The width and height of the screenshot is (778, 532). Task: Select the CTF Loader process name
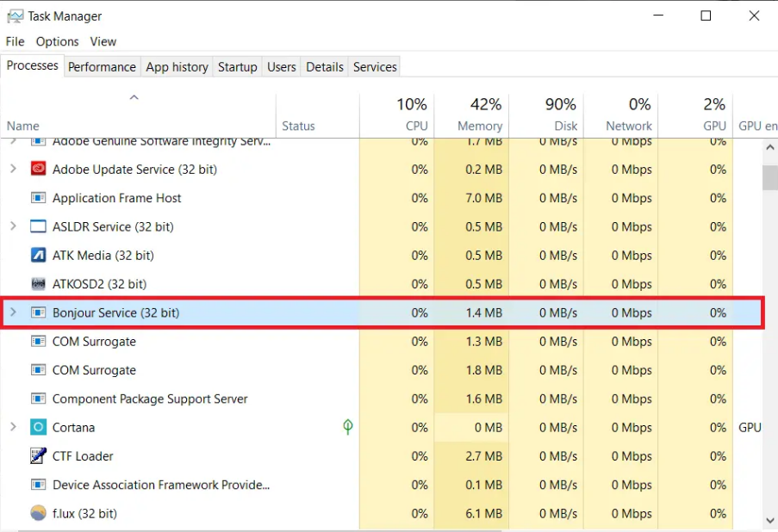pos(83,456)
